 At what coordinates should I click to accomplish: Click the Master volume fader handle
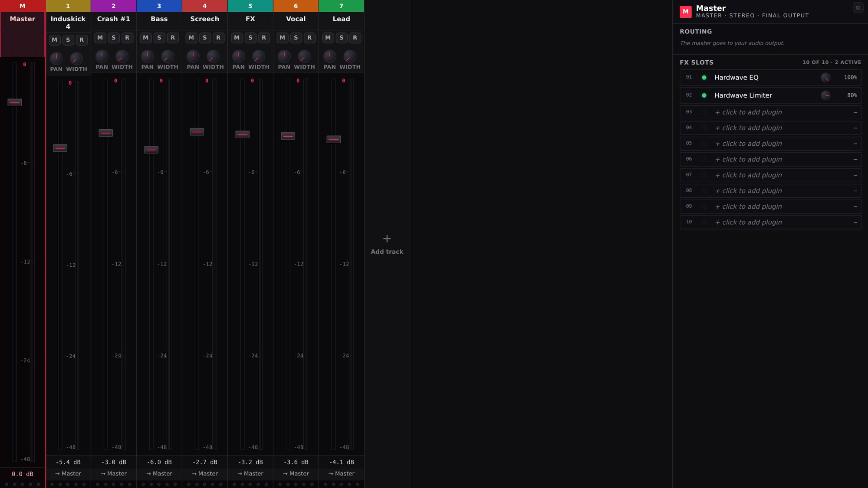click(15, 103)
